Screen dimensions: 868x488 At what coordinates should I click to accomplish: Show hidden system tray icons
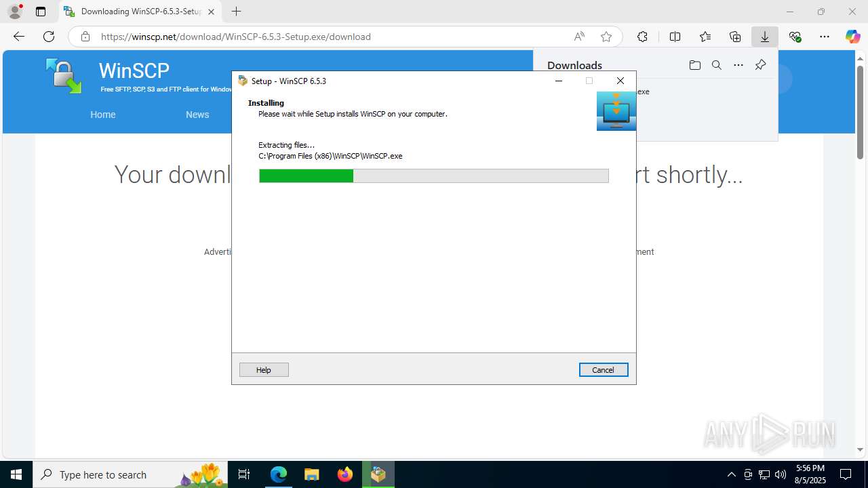pyautogui.click(x=731, y=474)
